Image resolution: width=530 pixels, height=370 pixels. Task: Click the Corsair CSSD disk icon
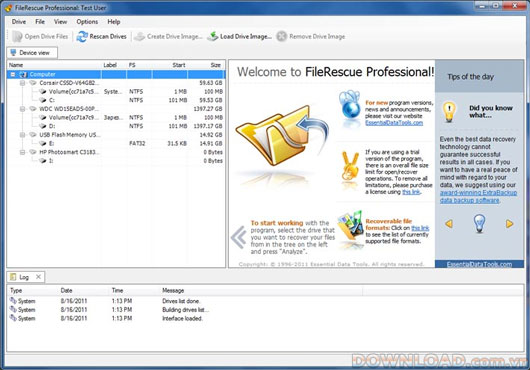point(33,83)
